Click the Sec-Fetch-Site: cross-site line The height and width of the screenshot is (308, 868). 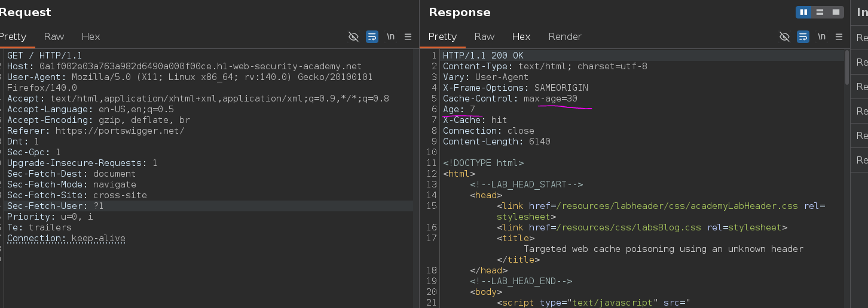pyautogui.click(x=77, y=195)
